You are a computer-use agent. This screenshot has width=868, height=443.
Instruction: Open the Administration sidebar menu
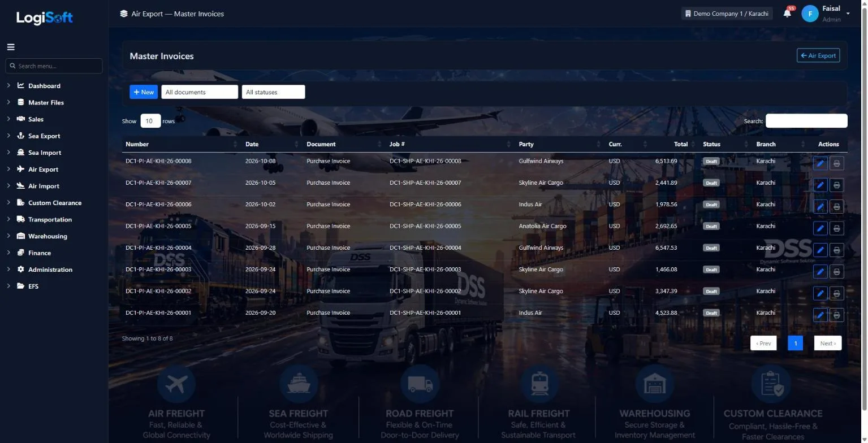50,270
